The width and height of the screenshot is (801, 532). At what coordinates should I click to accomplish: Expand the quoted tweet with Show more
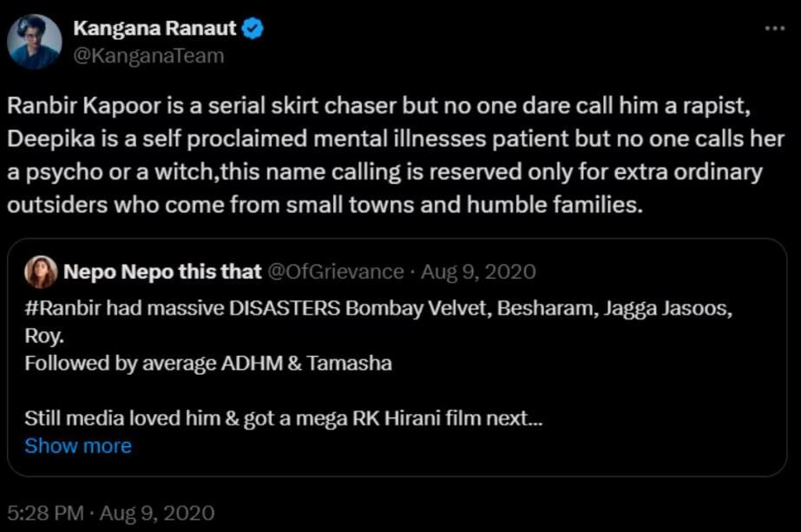79,445
